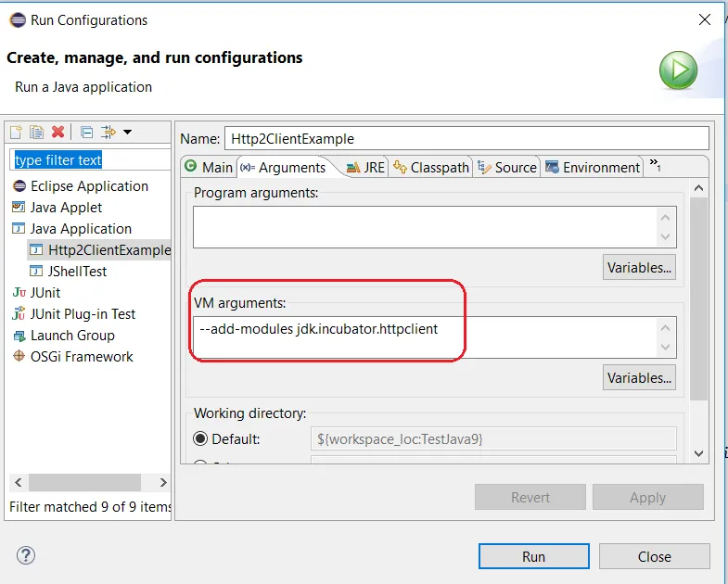Click Variables button under VM arguments
728x584 pixels.
(x=639, y=378)
